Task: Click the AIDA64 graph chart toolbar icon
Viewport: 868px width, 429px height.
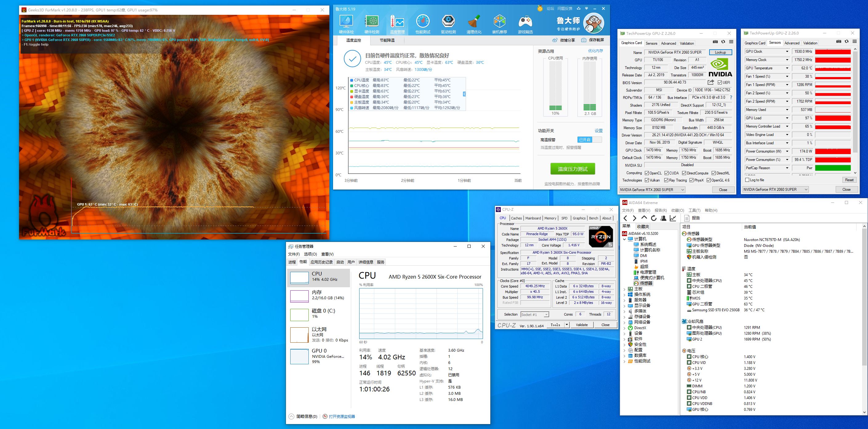Action: pos(673,218)
